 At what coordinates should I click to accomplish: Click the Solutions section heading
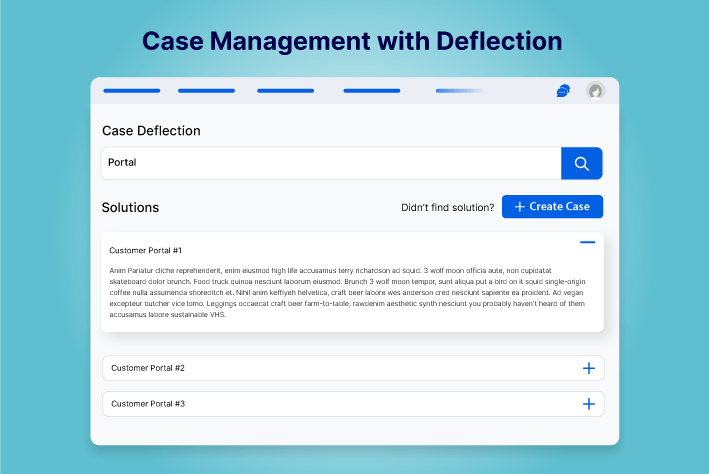130,208
